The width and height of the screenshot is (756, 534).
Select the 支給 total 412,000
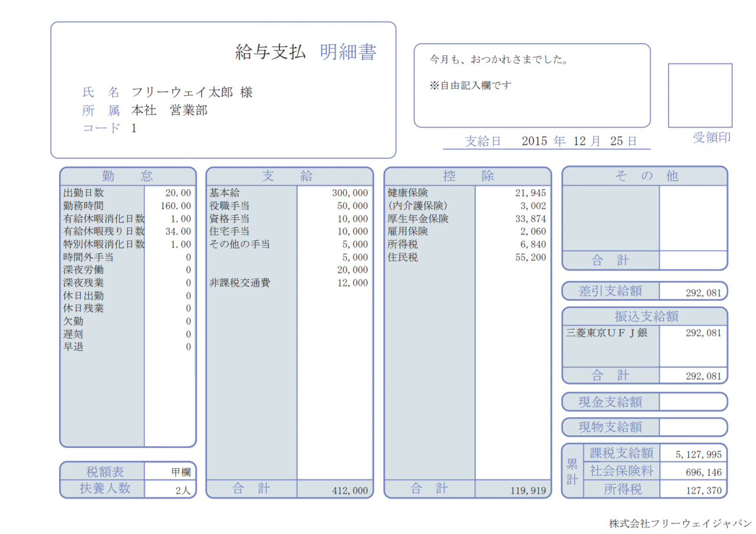pos(350,490)
